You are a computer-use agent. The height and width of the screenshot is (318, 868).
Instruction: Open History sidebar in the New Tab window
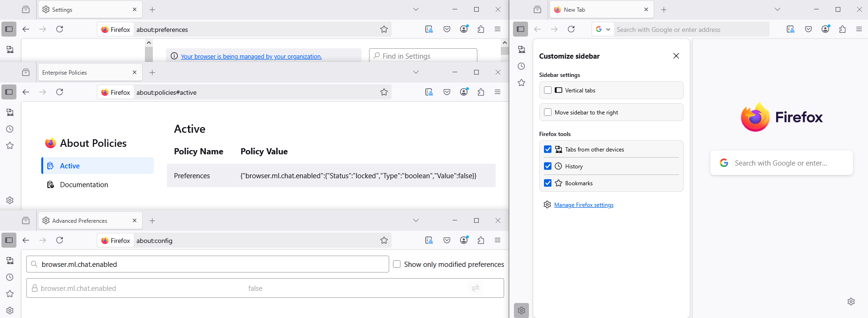(521, 66)
